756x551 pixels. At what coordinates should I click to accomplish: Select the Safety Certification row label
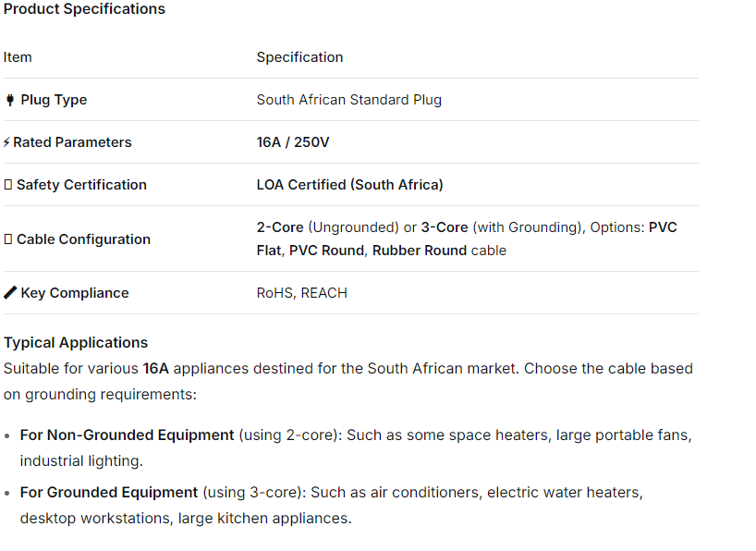pos(81,185)
